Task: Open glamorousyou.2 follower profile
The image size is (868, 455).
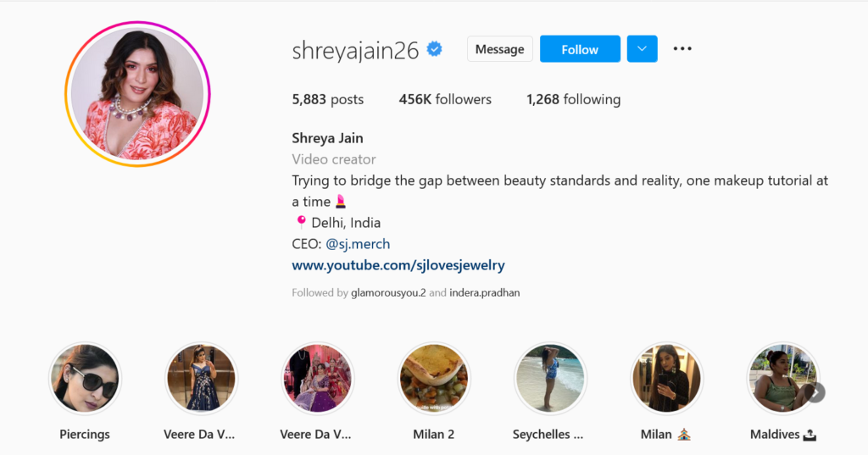Action: [388, 293]
